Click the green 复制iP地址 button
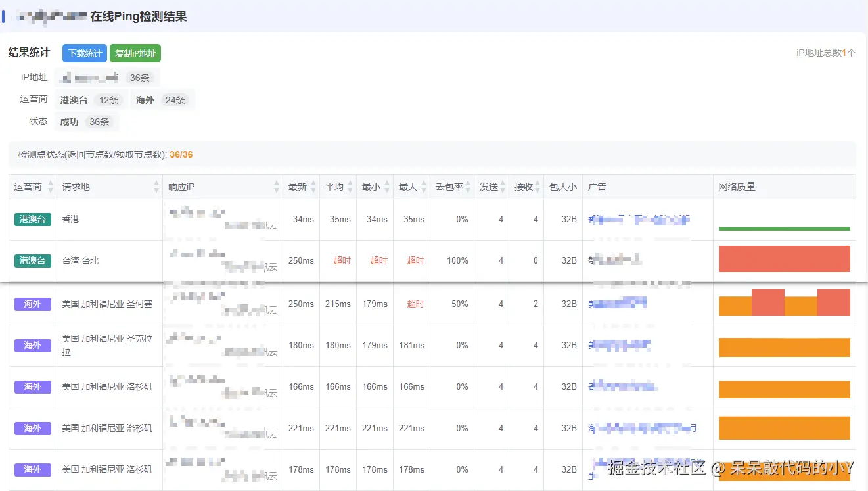Screen dimensions: 868x491 tap(135, 53)
